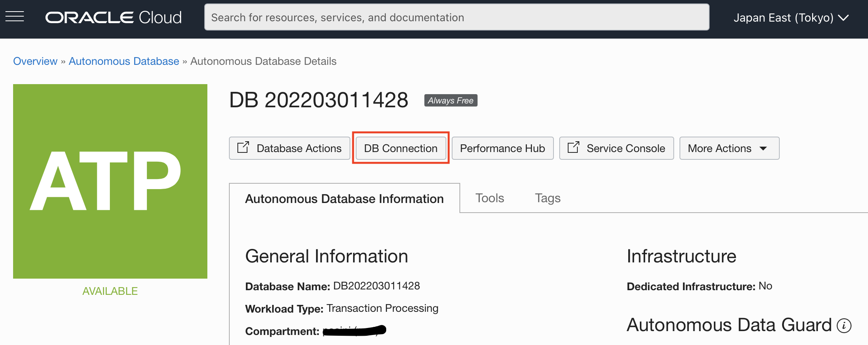Image resolution: width=868 pixels, height=345 pixels.
Task: Open Performance Hub
Action: (x=503, y=148)
